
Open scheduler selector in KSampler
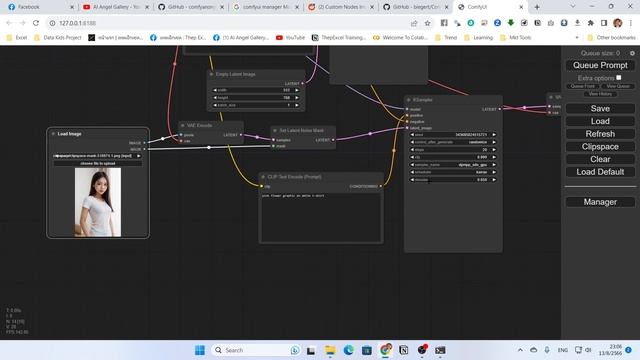[x=453, y=172]
